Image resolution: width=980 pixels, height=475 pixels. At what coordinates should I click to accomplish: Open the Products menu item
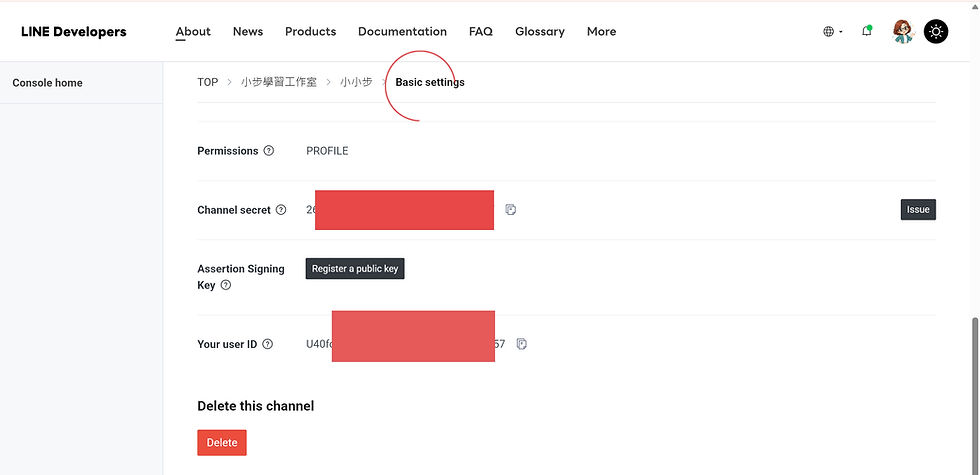pos(311,31)
